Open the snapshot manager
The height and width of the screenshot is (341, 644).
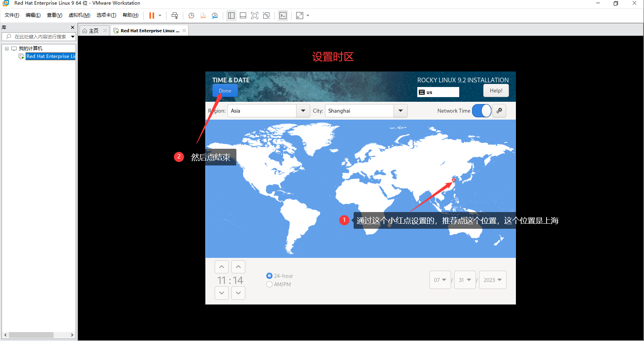215,16
